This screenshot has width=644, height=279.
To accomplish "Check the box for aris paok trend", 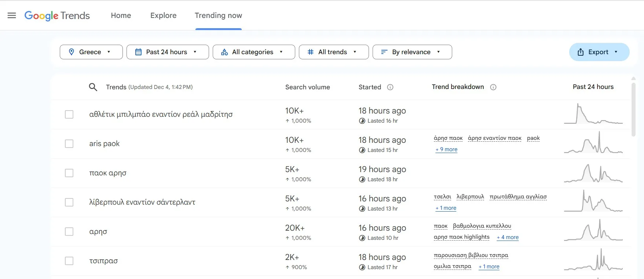I will click(x=69, y=144).
